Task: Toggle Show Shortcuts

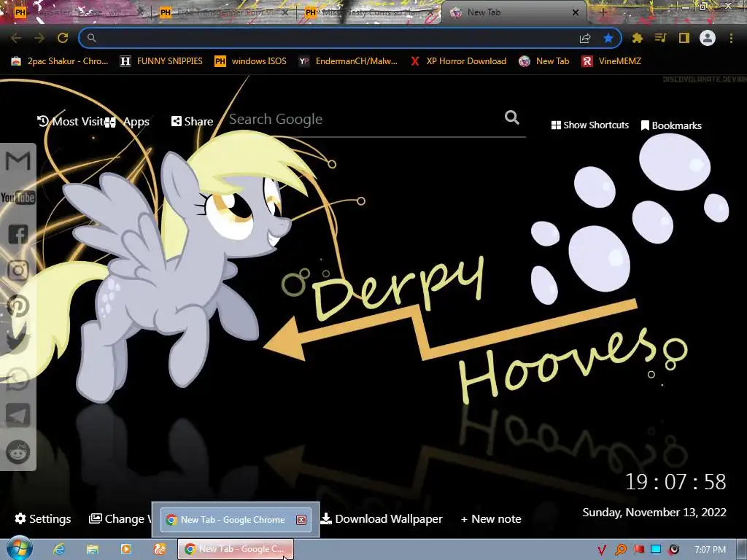Action: (589, 125)
